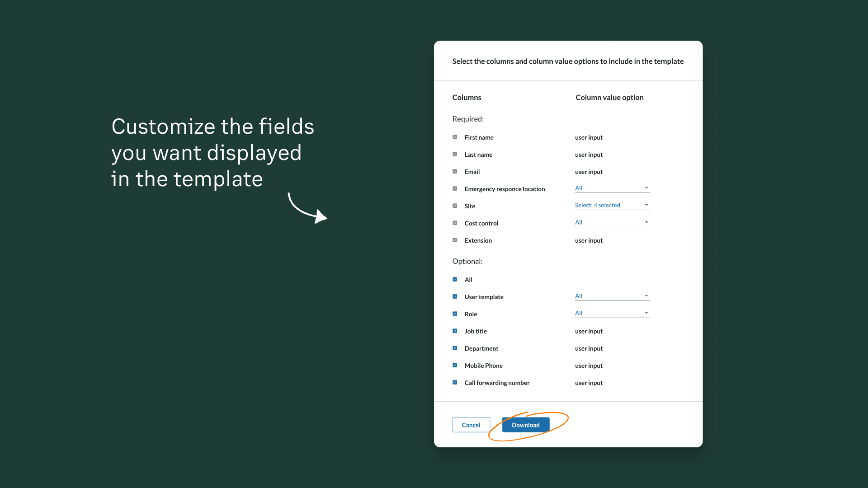
Task: Toggle the Role column checkbox
Action: (x=455, y=314)
